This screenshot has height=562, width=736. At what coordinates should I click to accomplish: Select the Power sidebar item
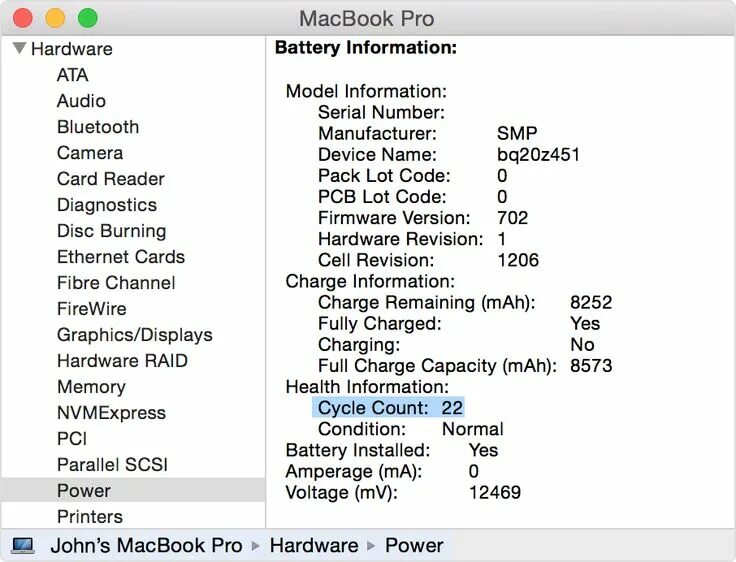click(x=133, y=490)
